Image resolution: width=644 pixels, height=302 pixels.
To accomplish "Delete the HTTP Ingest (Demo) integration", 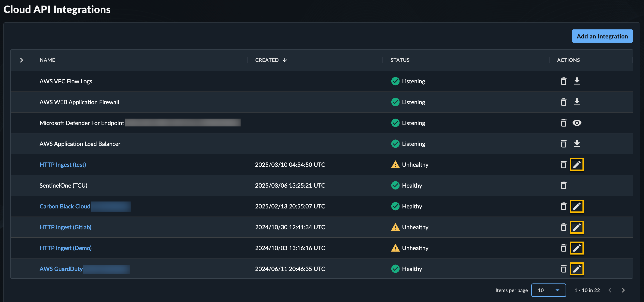I will point(563,248).
